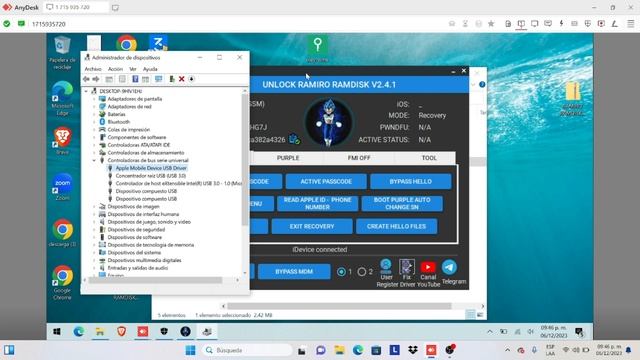Click Brave icon in remote taskbar
The height and width of the screenshot is (360, 640).
click(x=121, y=331)
